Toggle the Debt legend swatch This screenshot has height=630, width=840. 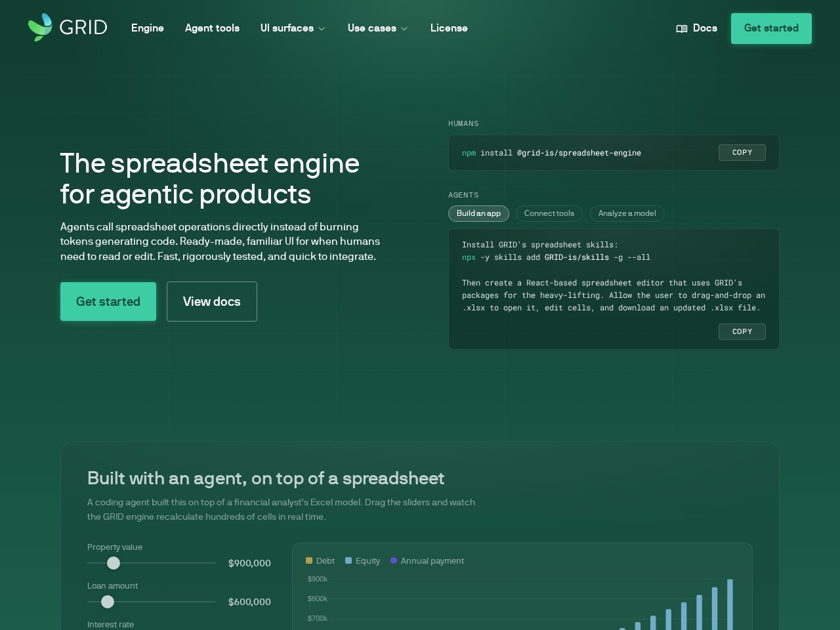pos(309,560)
